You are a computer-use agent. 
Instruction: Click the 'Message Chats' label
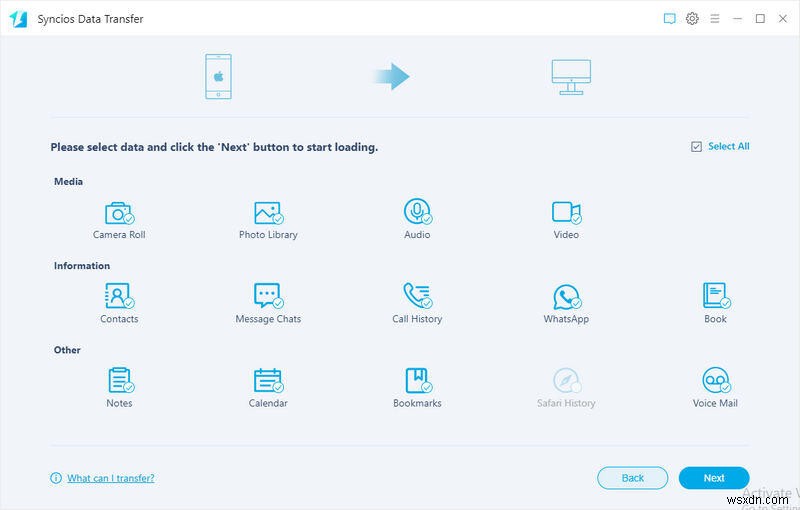268,319
